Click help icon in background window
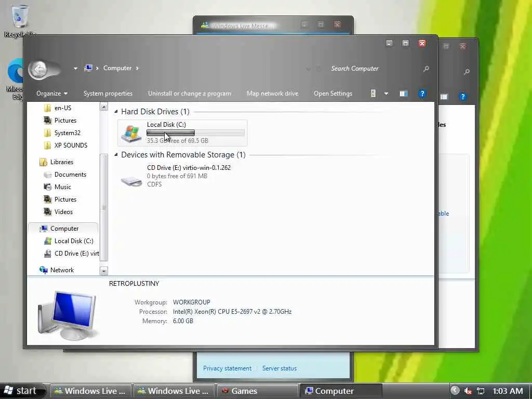This screenshot has height=399, width=532. pyautogui.click(x=462, y=97)
